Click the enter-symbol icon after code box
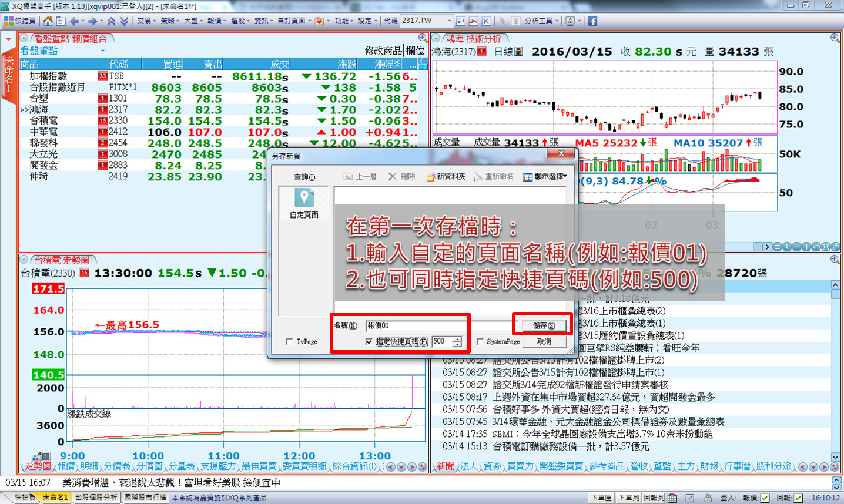The height and width of the screenshot is (504, 844). [460, 21]
